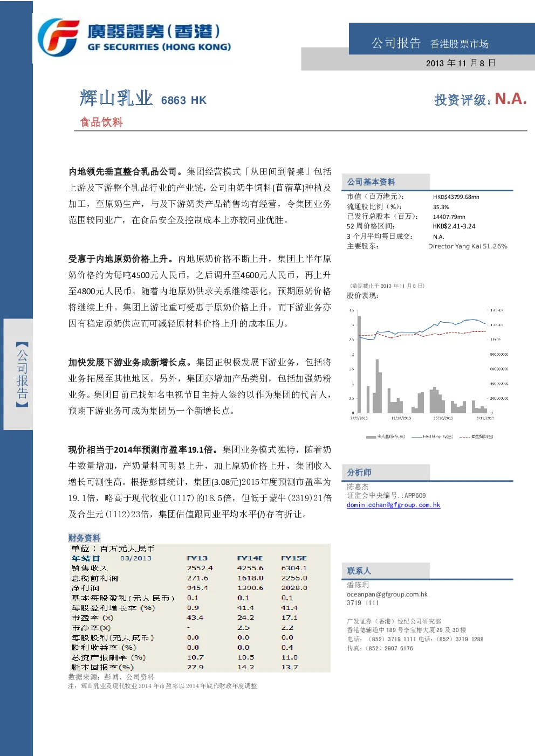This screenshot has height=756, width=535.
Task: Select the FY13 net profit '945.1'
Action: coord(197,588)
